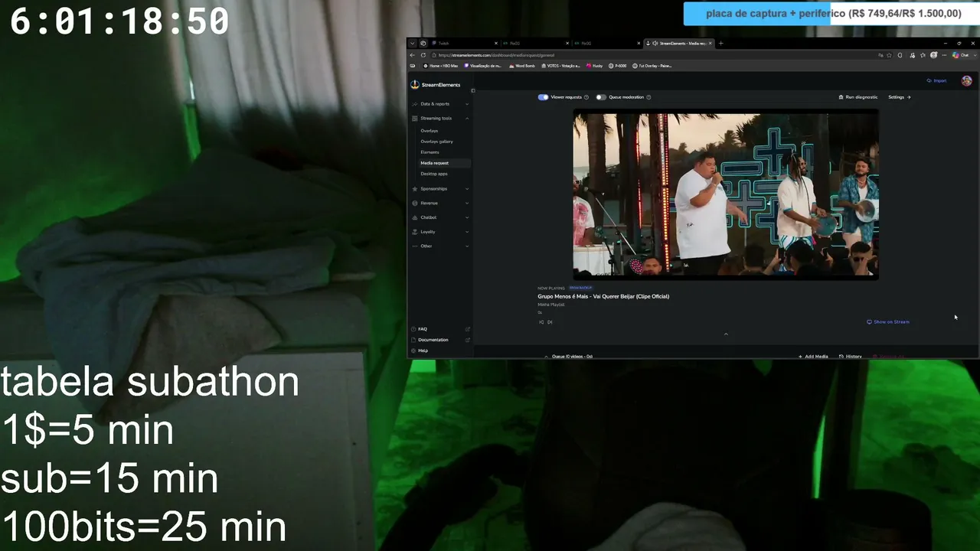
Task: Click the StreamElements logo in sidebar
Action: (x=435, y=85)
